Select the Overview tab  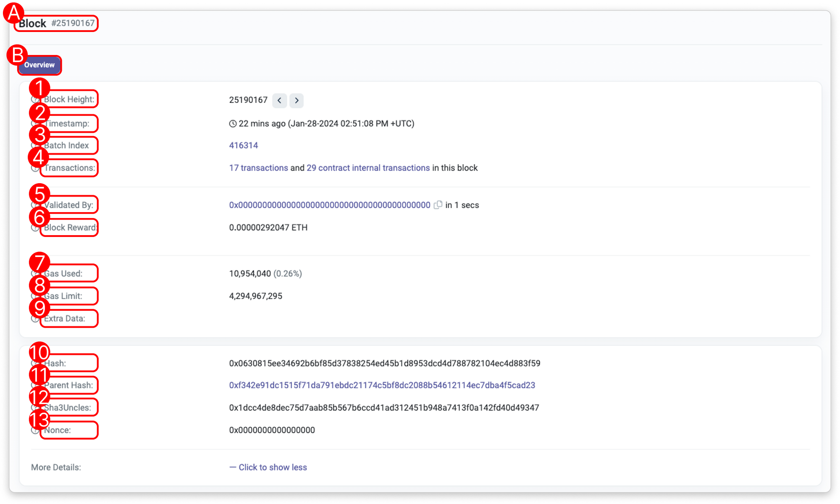coord(39,65)
